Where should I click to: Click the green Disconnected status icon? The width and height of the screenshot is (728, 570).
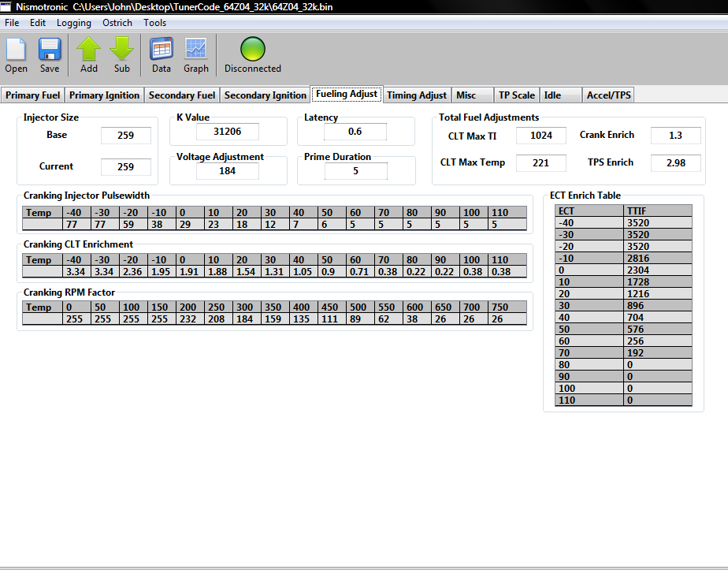252,49
